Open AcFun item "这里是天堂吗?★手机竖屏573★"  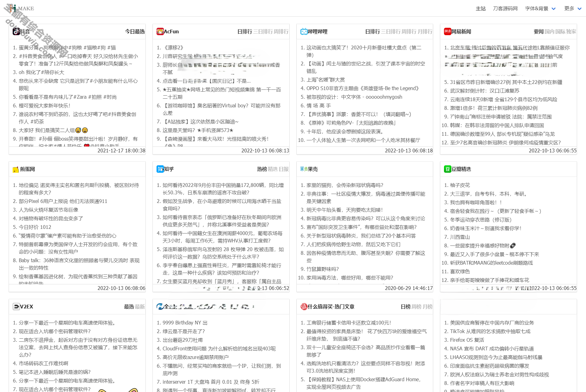point(198,130)
